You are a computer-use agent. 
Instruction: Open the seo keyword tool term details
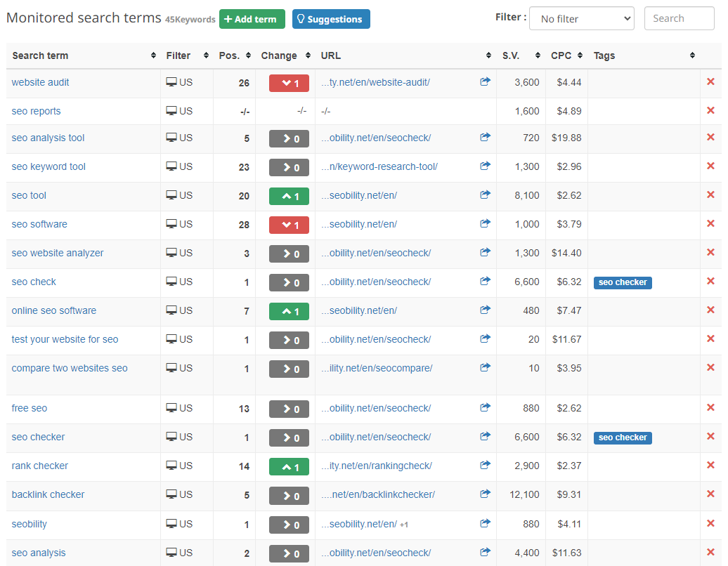[48, 166]
